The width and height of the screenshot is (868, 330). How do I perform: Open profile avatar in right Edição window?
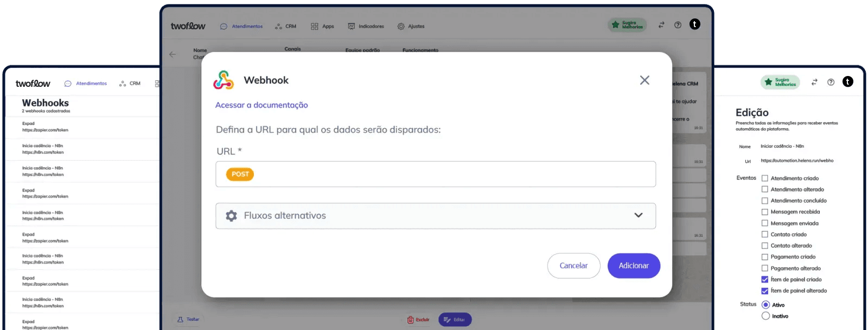click(848, 81)
